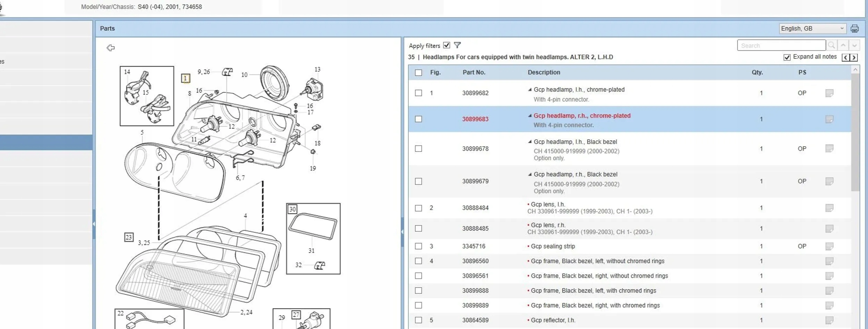
Task: Open the filter funnel options
Action: click(457, 45)
